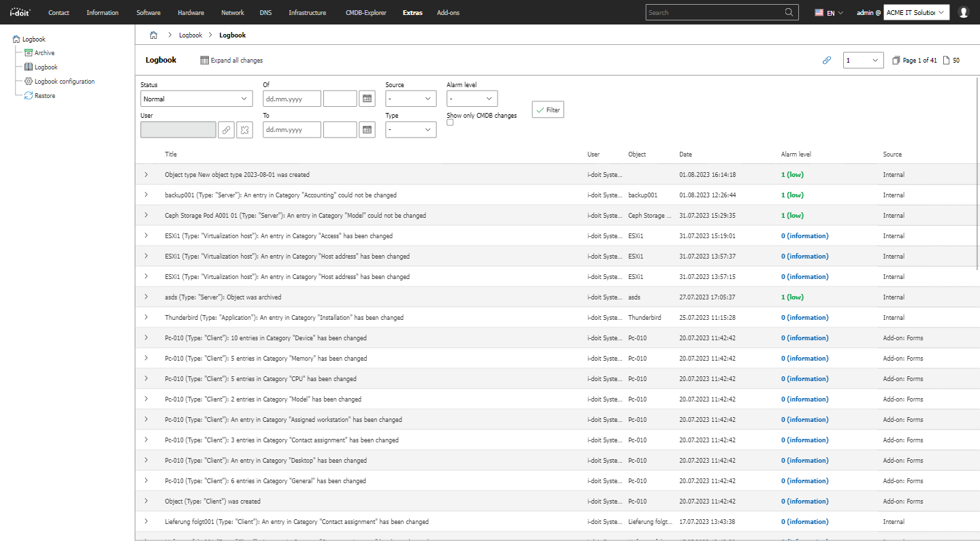This screenshot has width=980, height=541.
Task: Expand the asds archived row
Action: pos(146,297)
